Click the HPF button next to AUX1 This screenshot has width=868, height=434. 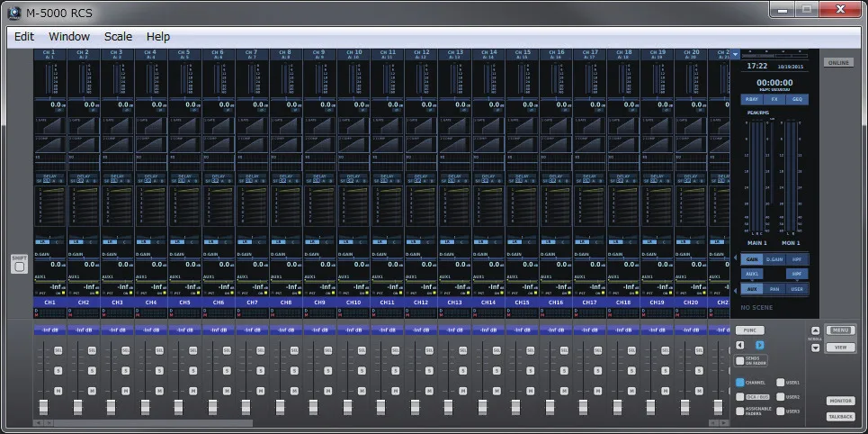click(797, 274)
